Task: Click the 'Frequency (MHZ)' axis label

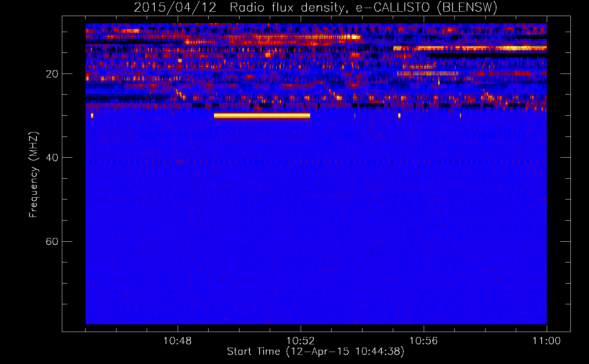Action: [x=33, y=175]
